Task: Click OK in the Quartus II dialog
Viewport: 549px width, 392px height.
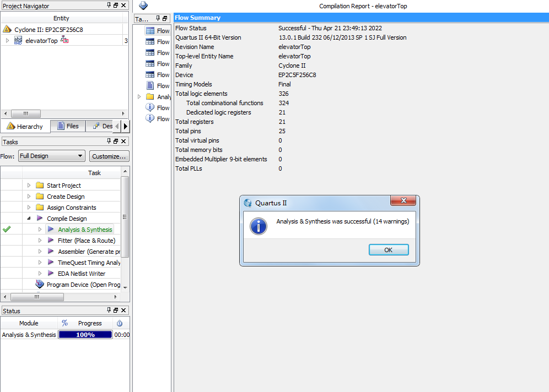Action: [x=389, y=249]
